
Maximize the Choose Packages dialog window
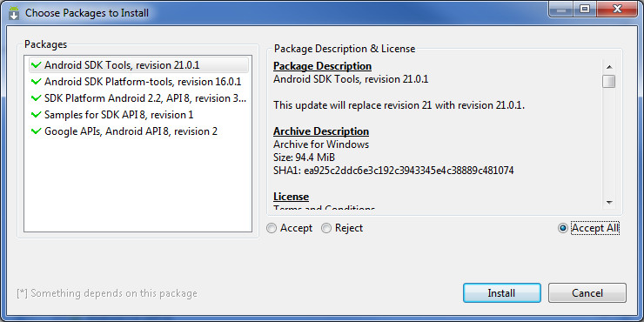click(585, 9)
